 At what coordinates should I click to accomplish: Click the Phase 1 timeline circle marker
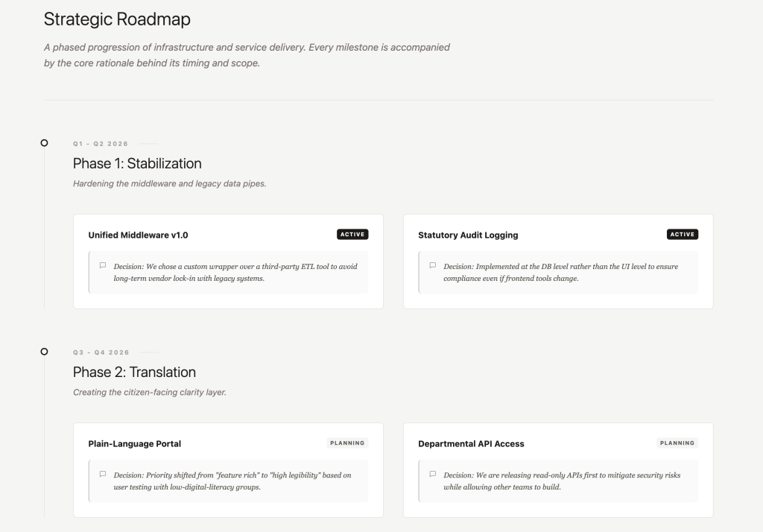(x=44, y=142)
